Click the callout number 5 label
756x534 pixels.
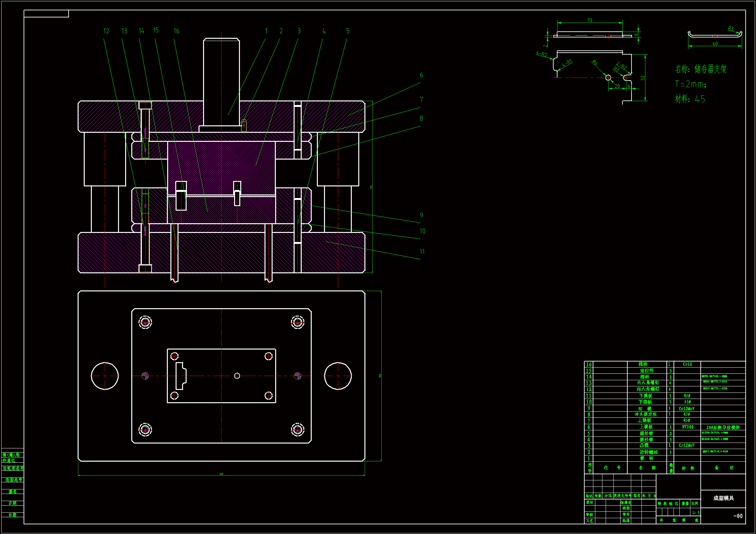click(348, 31)
